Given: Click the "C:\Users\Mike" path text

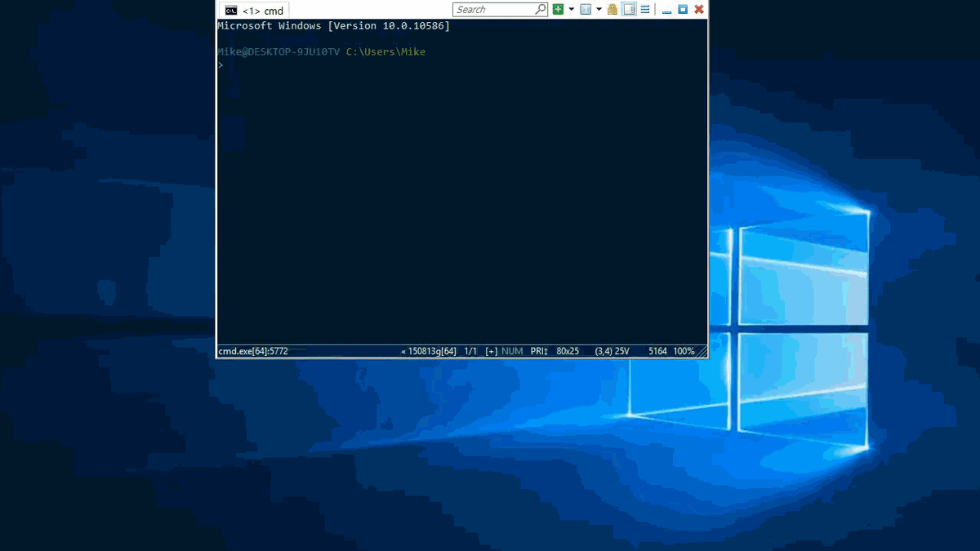Looking at the screenshot, I should (x=385, y=52).
